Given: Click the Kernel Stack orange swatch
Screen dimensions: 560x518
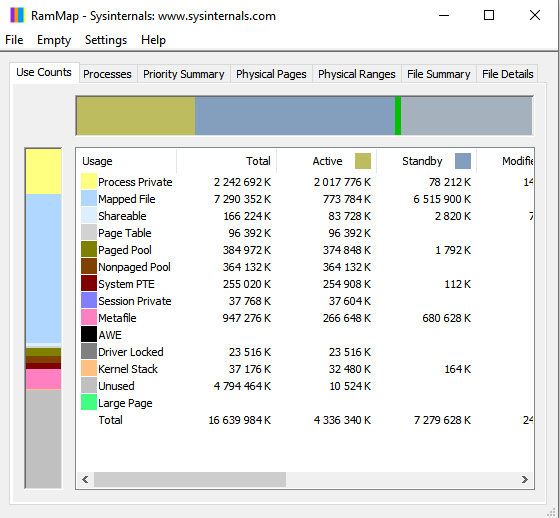Looking at the screenshot, I should pos(89,368).
